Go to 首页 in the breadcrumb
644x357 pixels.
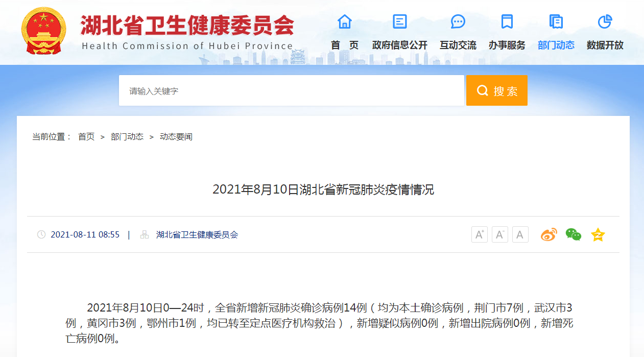point(86,137)
